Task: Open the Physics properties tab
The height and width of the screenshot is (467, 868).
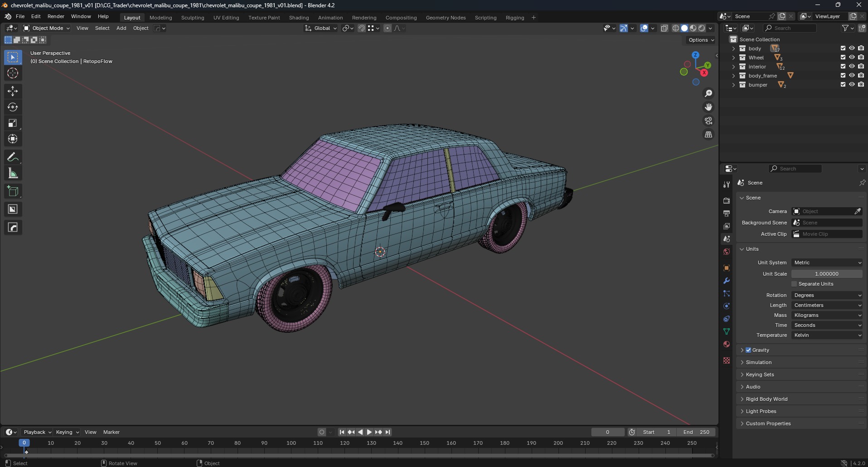Action: [x=727, y=306]
